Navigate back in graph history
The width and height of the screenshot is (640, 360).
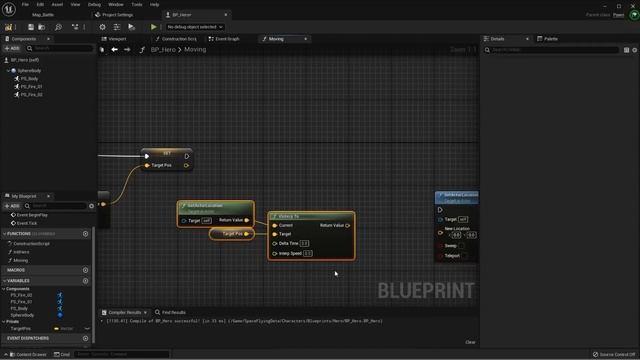[115, 49]
